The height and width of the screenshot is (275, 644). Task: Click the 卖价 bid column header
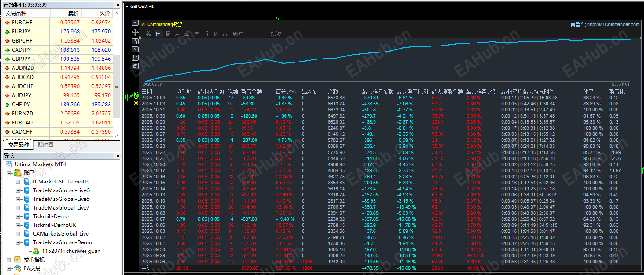[65, 13]
